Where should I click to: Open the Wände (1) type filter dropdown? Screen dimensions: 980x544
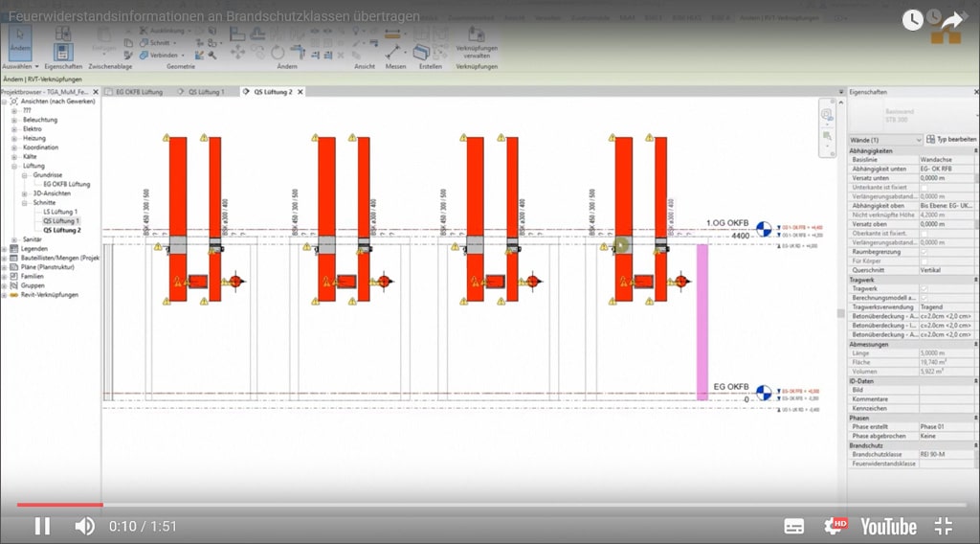pos(885,140)
